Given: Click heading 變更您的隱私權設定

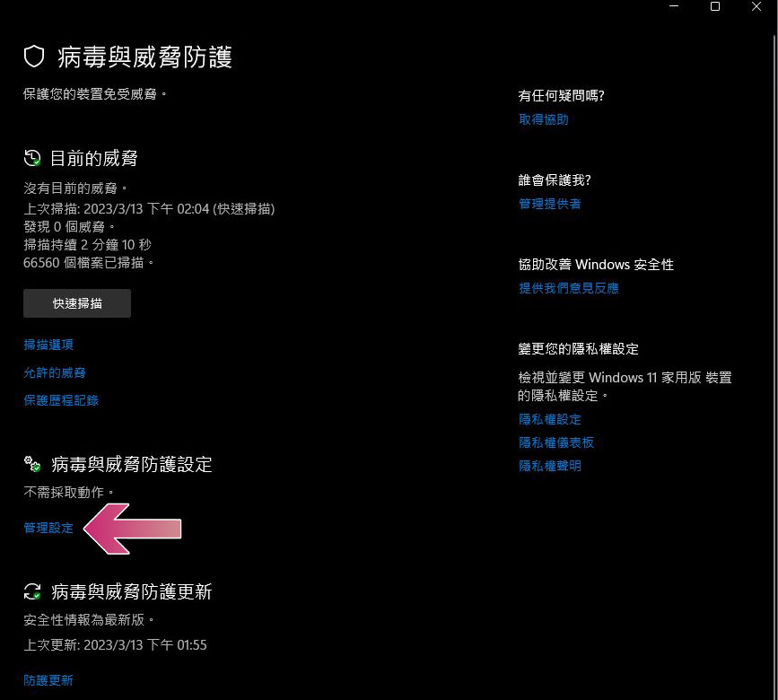Looking at the screenshot, I should pyautogui.click(x=578, y=349).
